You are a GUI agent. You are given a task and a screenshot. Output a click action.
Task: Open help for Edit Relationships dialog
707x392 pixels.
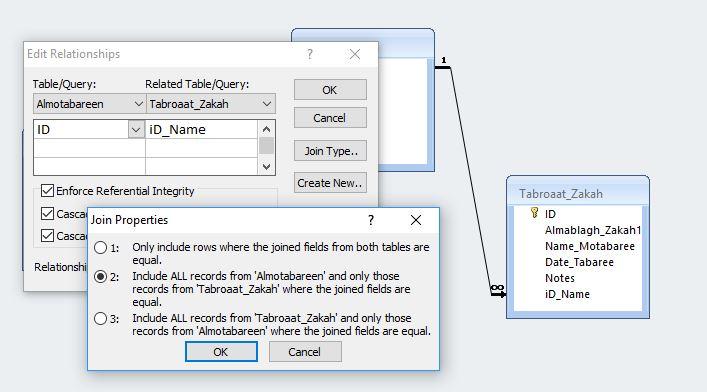click(x=310, y=54)
